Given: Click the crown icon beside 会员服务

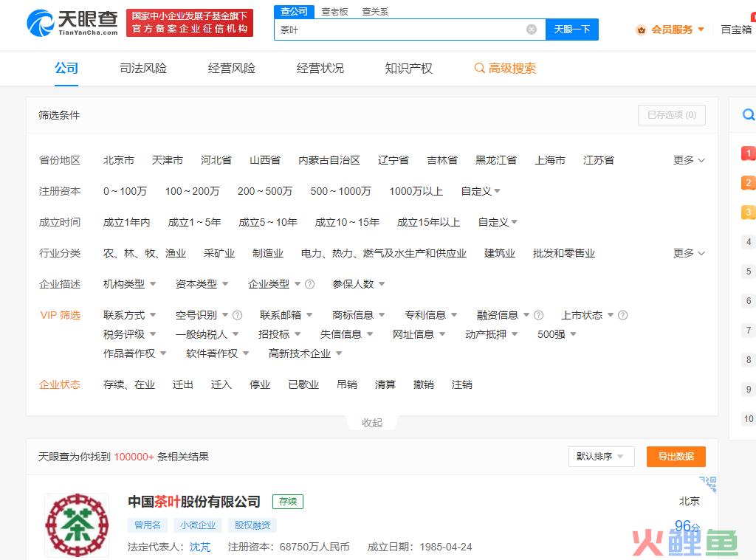Looking at the screenshot, I should click(x=641, y=30).
